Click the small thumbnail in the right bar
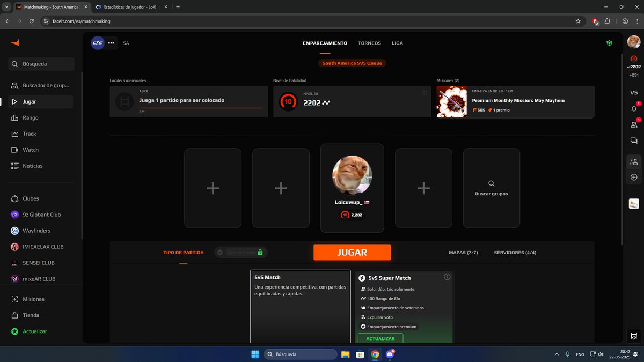 point(634,204)
